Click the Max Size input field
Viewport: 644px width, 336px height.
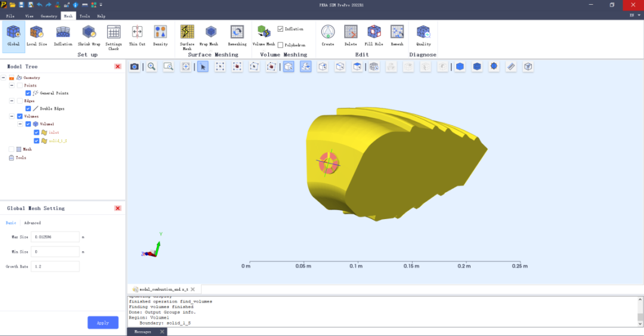55,237
